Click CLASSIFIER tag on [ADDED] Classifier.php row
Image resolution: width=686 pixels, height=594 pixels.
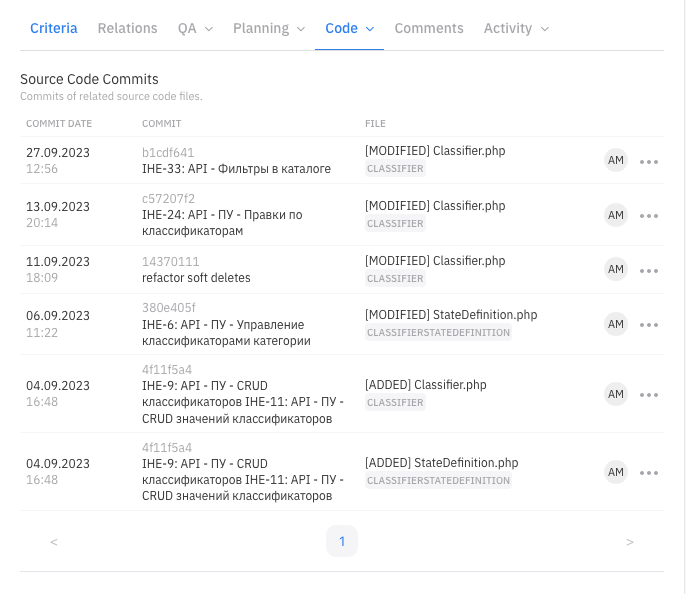[395, 403]
